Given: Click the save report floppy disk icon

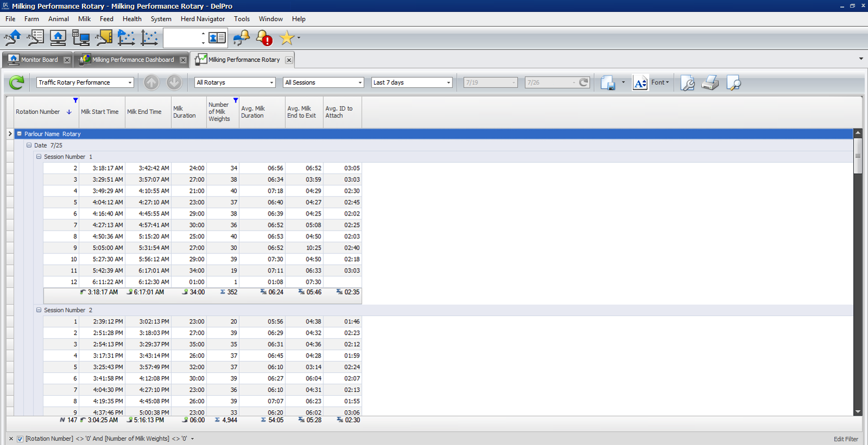Looking at the screenshot, I should (607, 82).
